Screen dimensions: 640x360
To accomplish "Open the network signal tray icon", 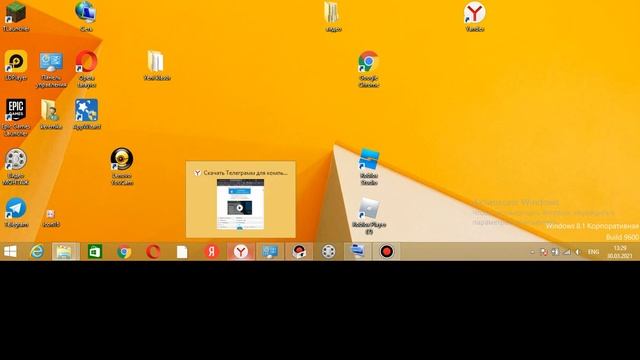I will pyautogui.click(x=567, y=252).
